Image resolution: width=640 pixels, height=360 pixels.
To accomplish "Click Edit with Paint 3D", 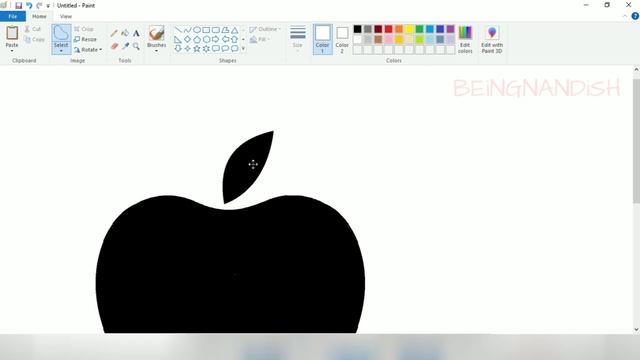I will (x=492, y=39).
